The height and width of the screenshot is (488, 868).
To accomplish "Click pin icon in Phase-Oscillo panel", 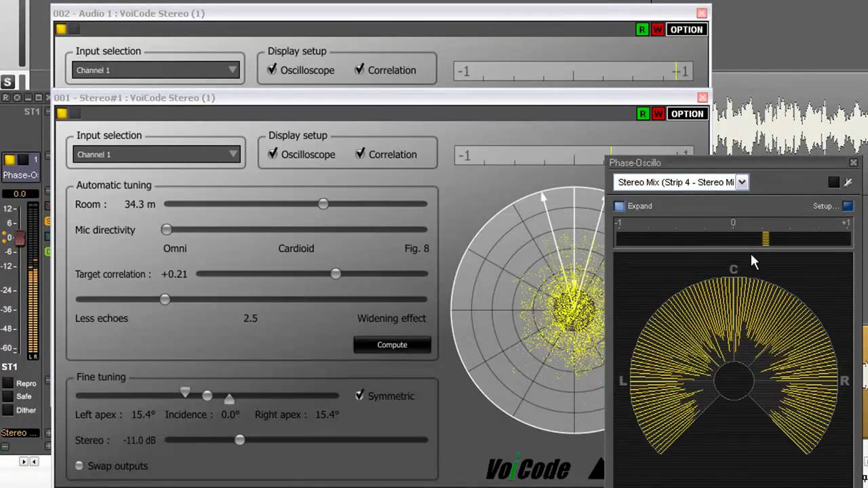I will coord(848,182).
